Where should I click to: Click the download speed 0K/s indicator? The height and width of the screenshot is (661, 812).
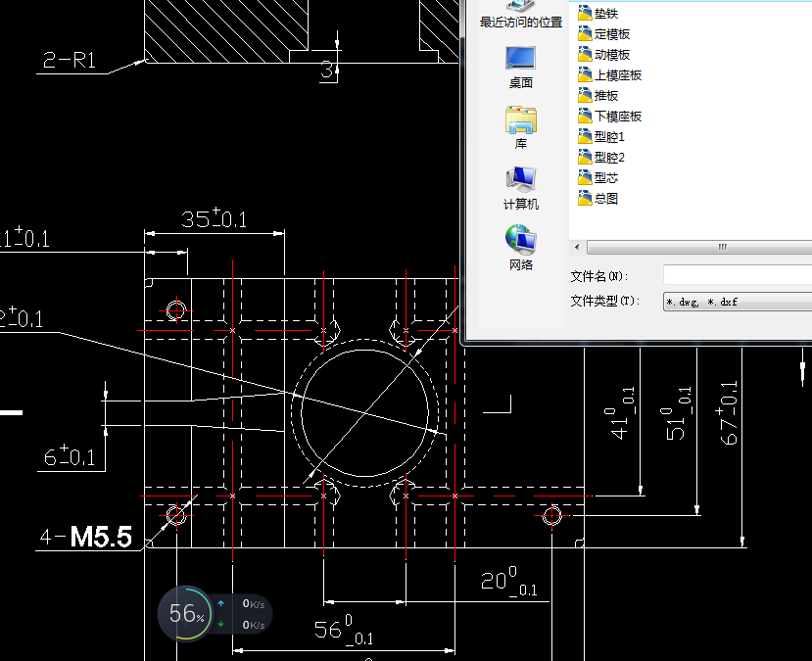pos(242,625)
